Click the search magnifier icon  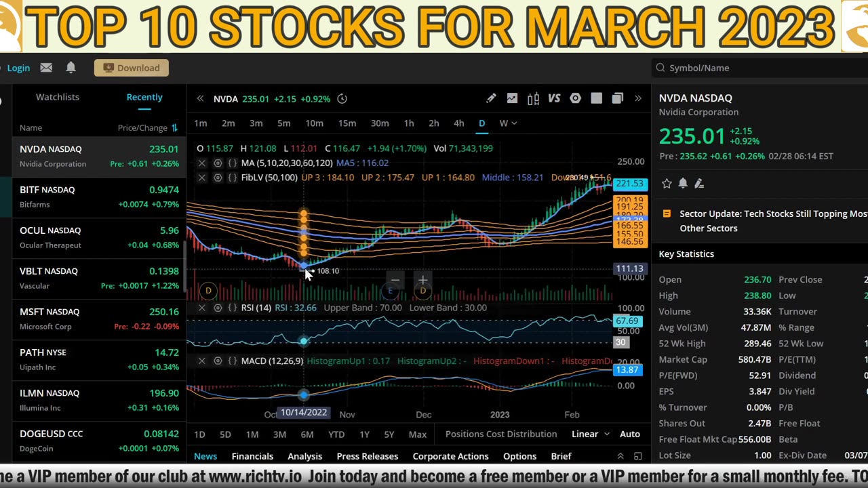tap(660, 68)
